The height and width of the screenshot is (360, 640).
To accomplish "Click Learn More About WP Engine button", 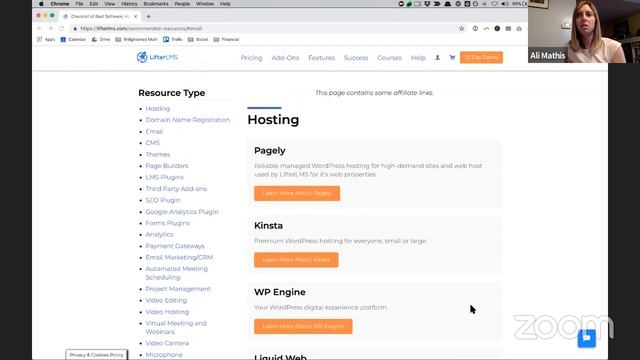I will coord(303,327).
